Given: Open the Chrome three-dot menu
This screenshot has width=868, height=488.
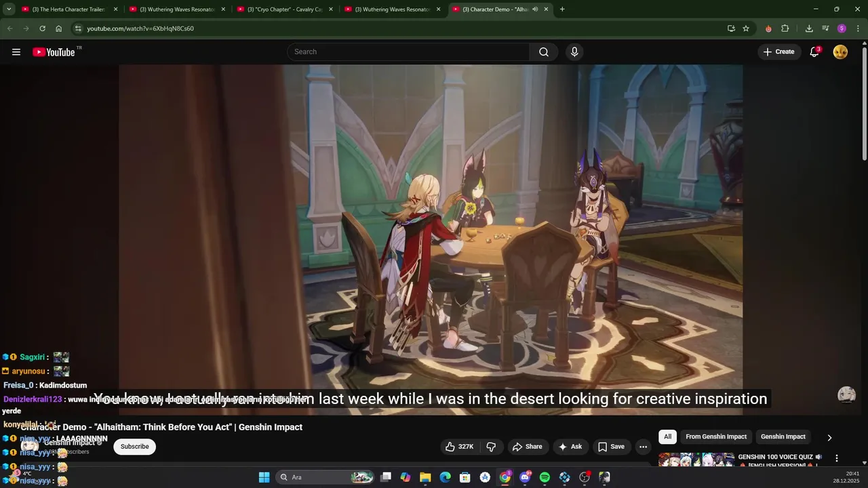Looking at the screenshot, I should [x=857, y=28].
